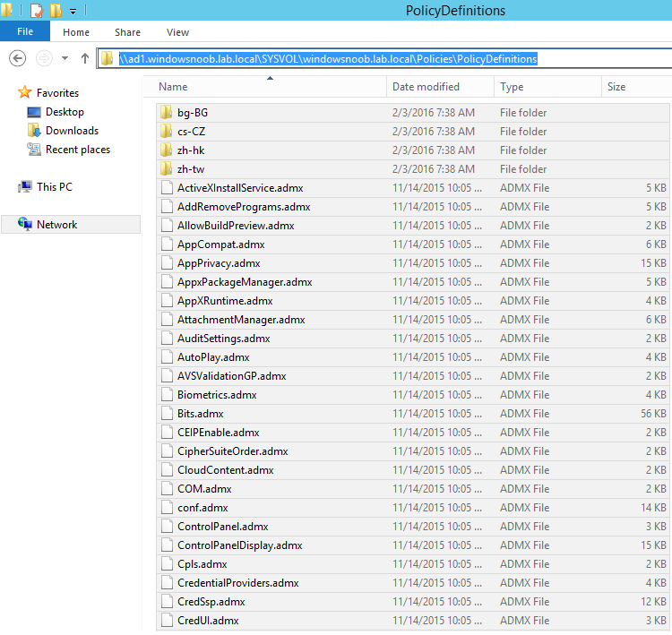Screen dimensions: 672x635
Task: Select This PC in the navigation pane
Action: point(55,187)
